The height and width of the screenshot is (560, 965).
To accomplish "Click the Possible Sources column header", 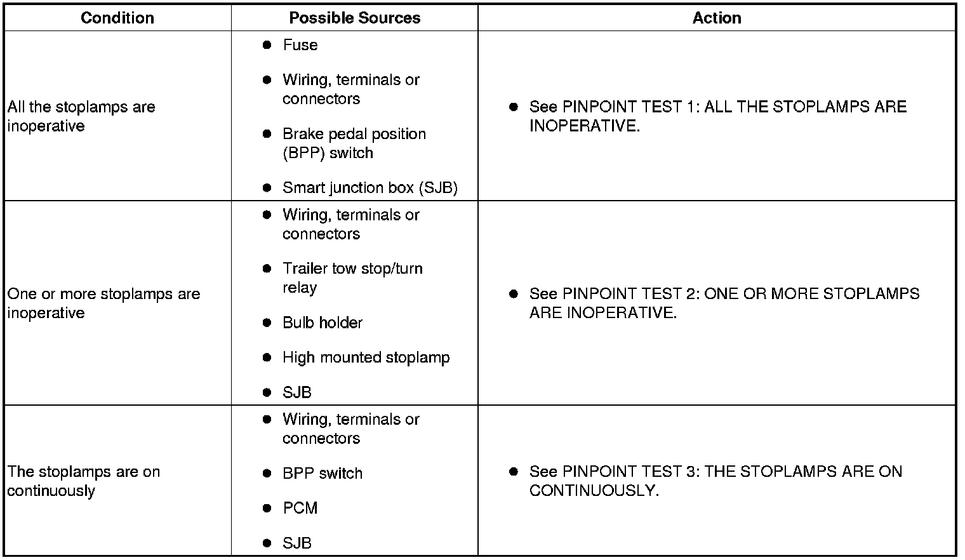I will [354, 18].
